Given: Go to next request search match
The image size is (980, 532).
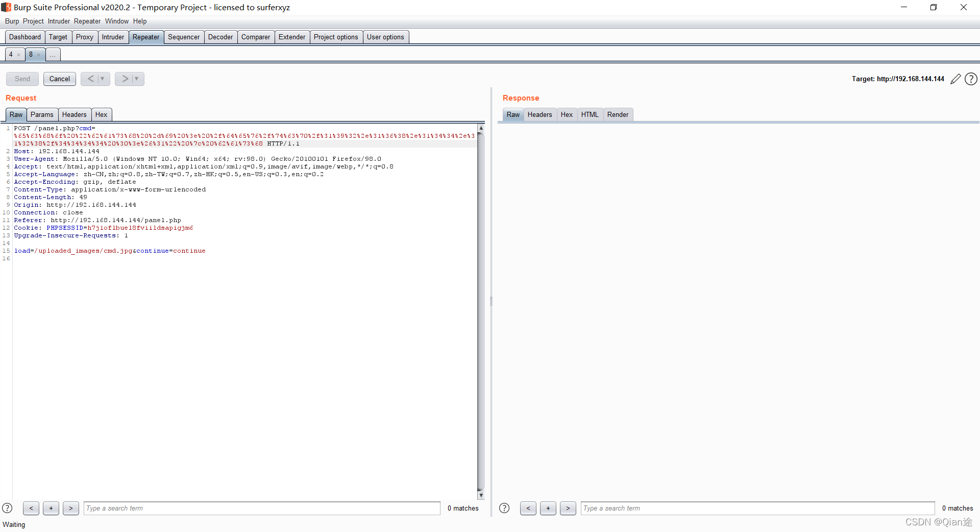Looking at the screenshot, I should 71,508.
